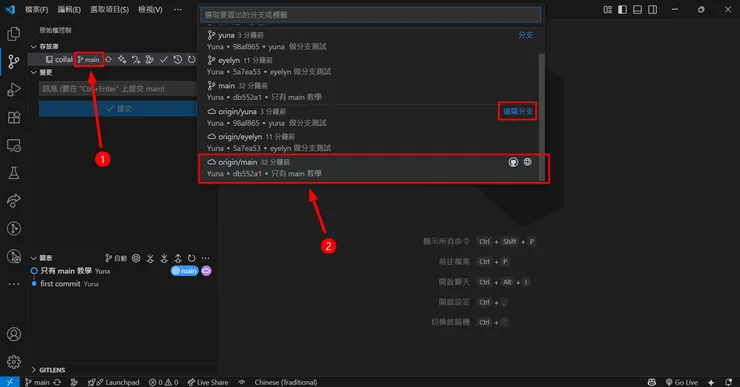This screenshot has height=387, width=740.
Task: Click the sync icon in collab repository row
Action: tap(109, 59)
